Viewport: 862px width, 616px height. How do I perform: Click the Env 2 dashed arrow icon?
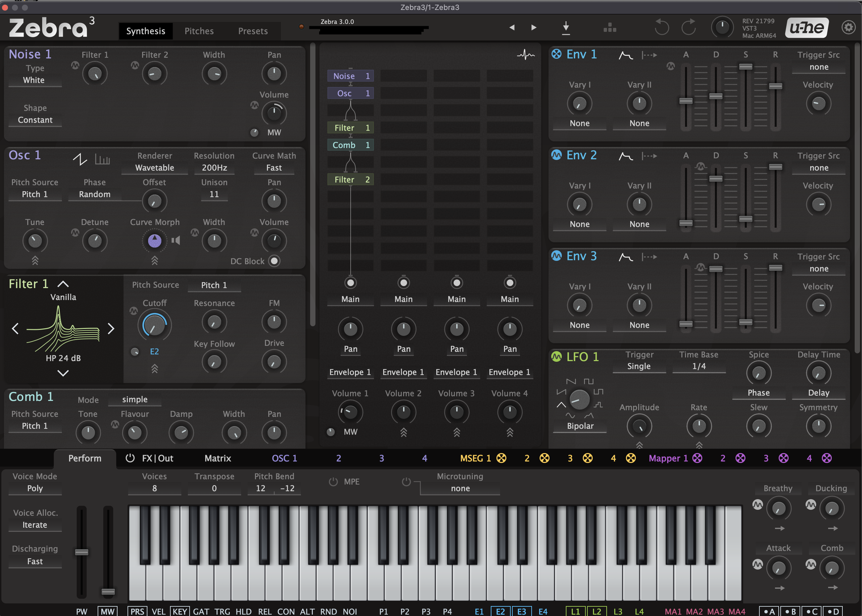tap(649, 156)
